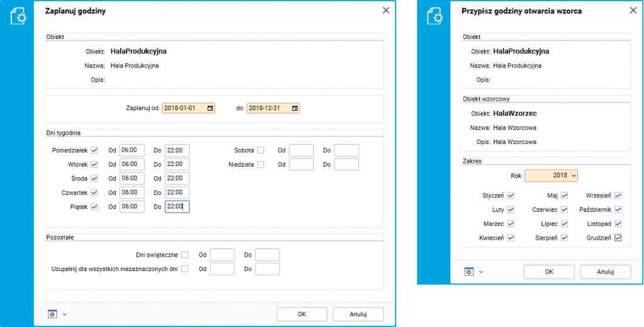Toggle the Lipiec month checkbox
644x327 pixels.
(564, 223)
